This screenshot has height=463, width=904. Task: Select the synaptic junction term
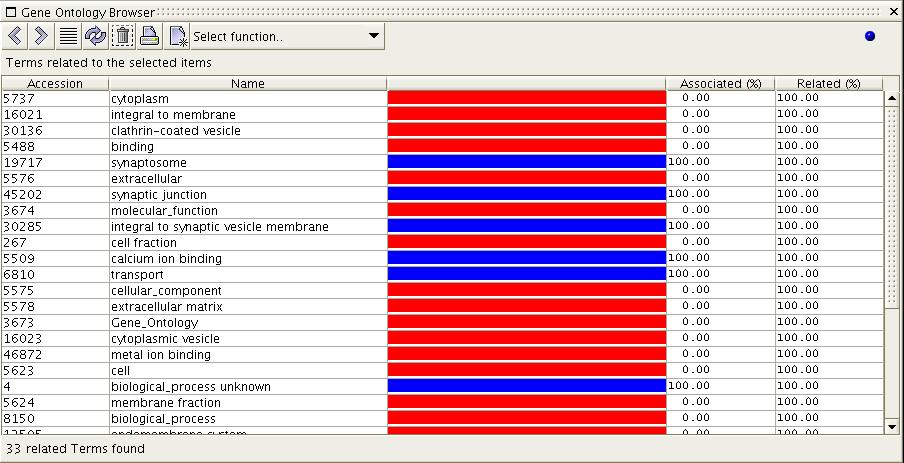pyautogui.click(x=159, y=195)
